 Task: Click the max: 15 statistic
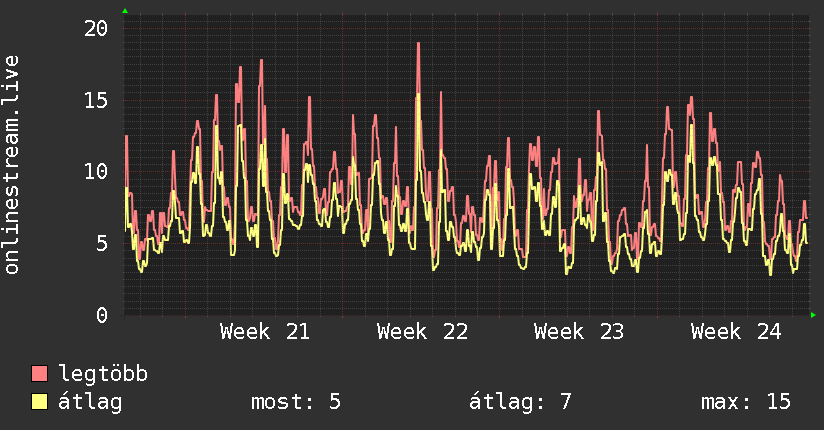746,402
